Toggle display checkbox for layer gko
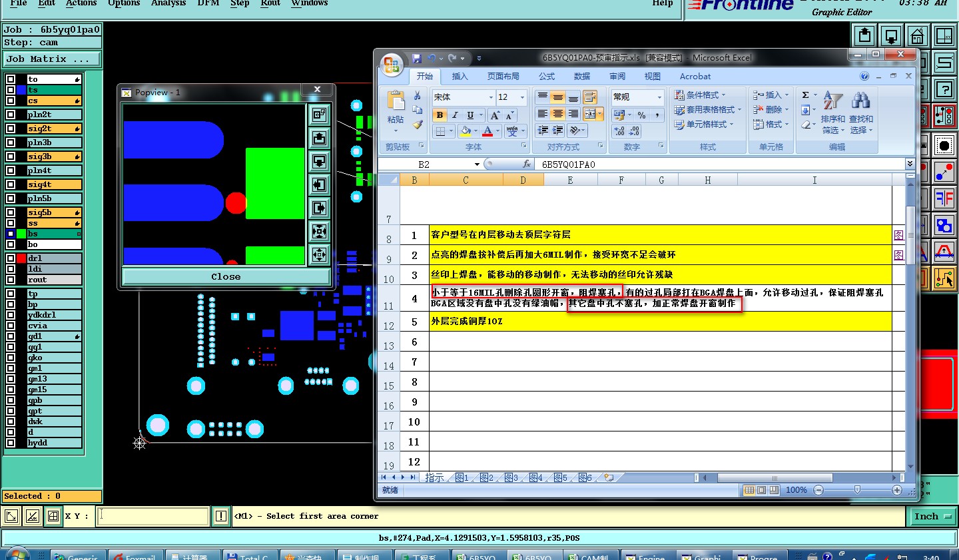 tap(11, 358)
